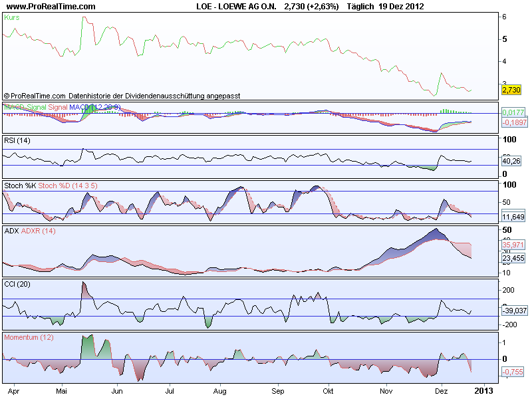The image size is (532, 399).
Task: Click the MACD (12 26 9) label
Action: tap(94, 107)
